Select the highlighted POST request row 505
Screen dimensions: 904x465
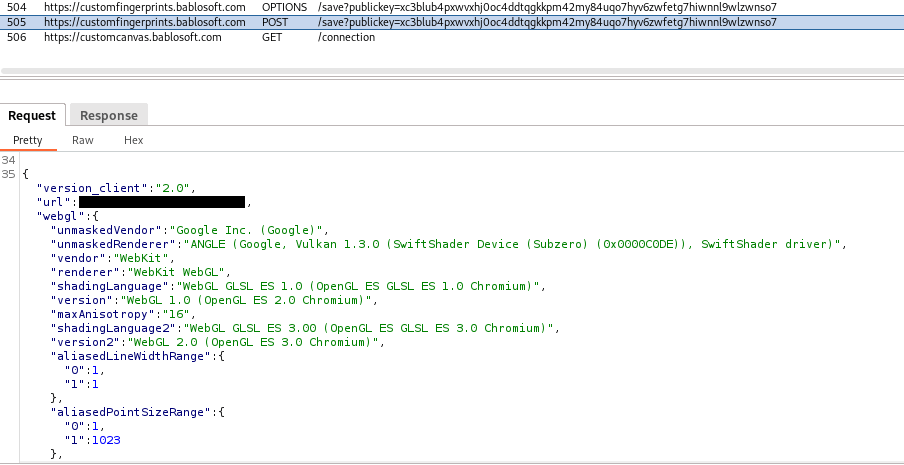(x=400, y=22)
